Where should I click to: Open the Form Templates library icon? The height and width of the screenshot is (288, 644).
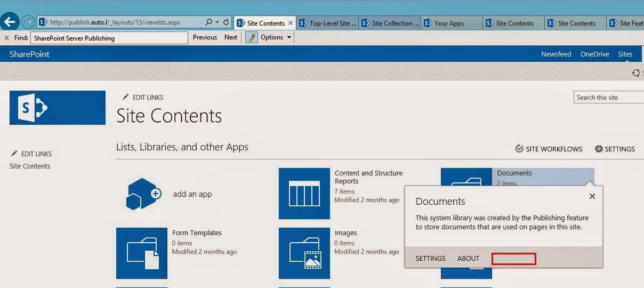[x=142, y=253]
